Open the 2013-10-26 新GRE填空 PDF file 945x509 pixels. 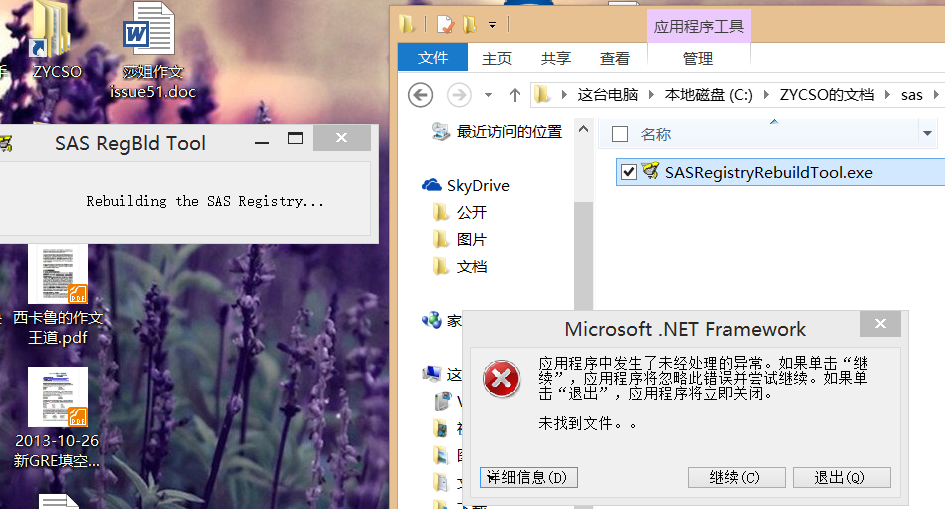click(58, 418)
